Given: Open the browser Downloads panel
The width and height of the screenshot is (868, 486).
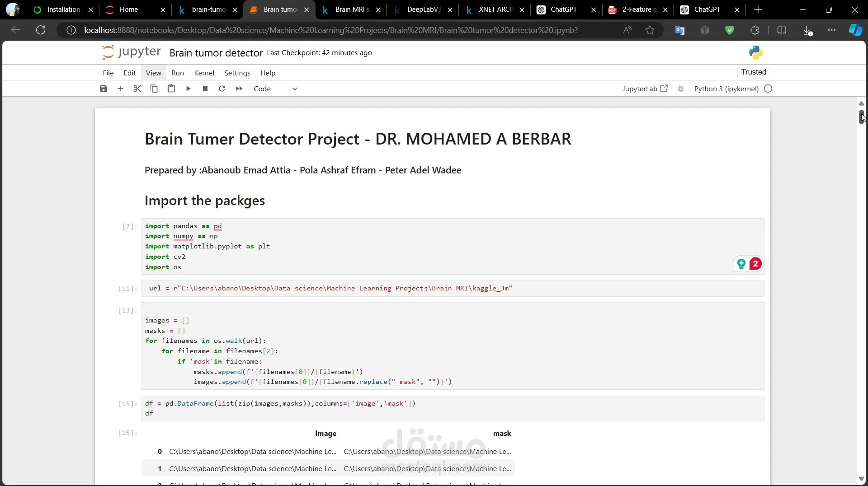Looking at the screenshot, I should (x=807, y=30).
